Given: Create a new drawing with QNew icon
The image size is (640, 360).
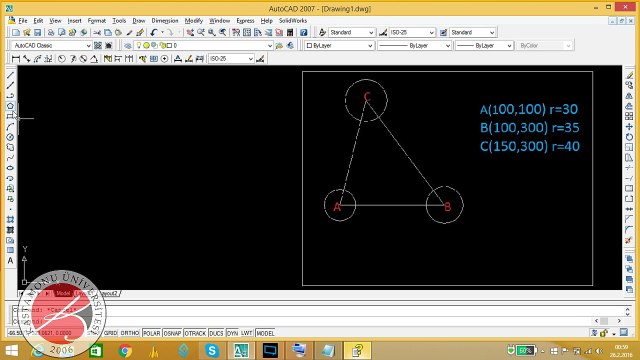Looking at the screenshot, I should (16, 32).
